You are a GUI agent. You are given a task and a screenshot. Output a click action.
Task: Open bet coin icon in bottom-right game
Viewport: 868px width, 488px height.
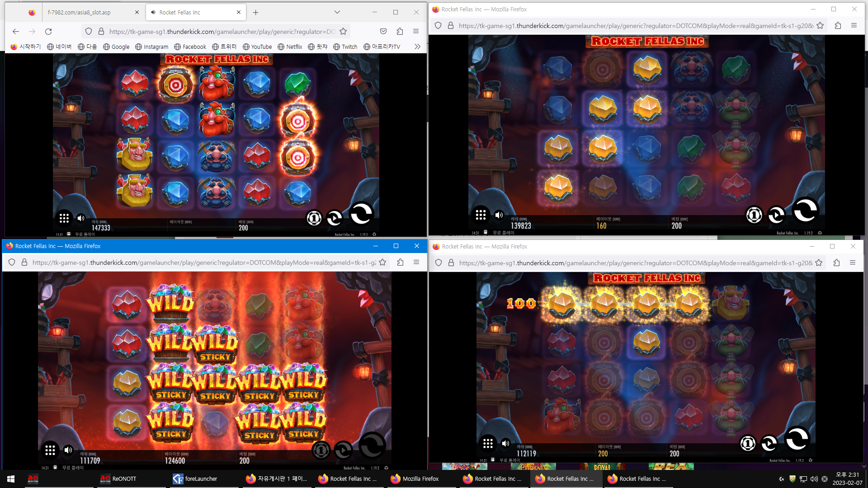pos(748,443)
